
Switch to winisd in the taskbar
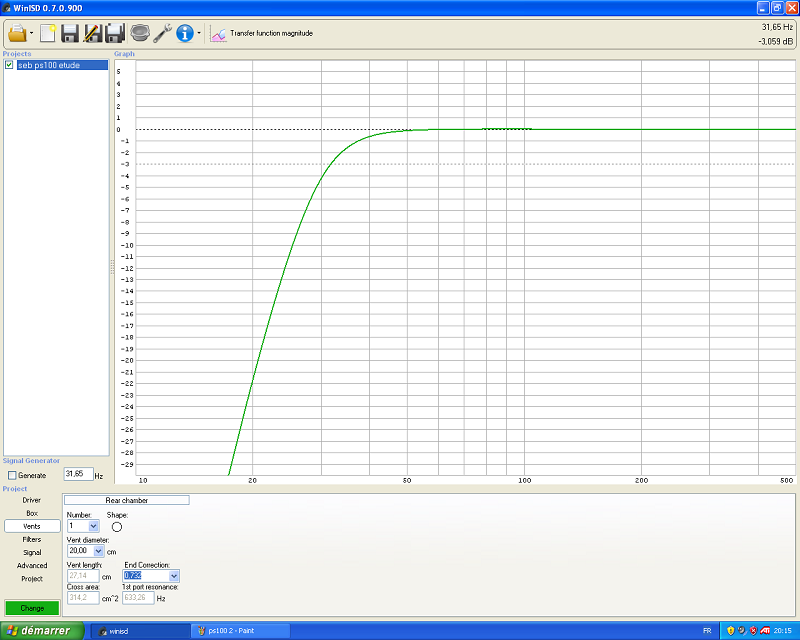coord(140,631)
